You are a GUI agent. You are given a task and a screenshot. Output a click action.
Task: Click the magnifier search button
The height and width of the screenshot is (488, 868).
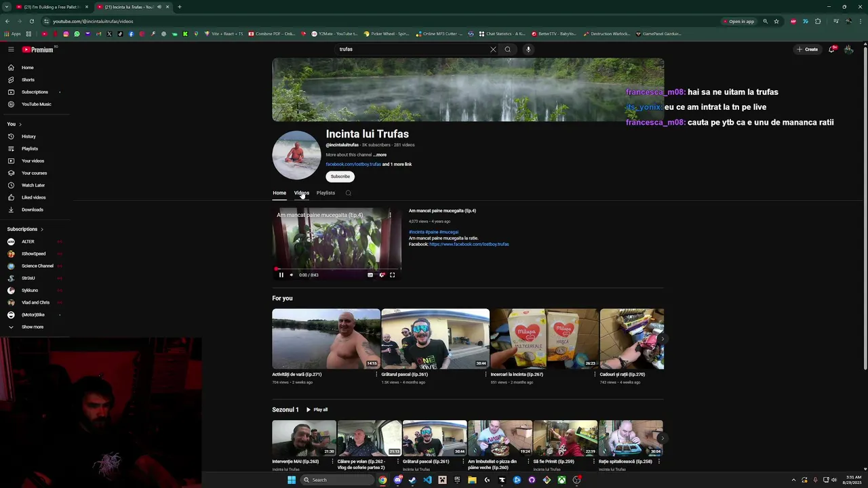(x=507, y=49)
